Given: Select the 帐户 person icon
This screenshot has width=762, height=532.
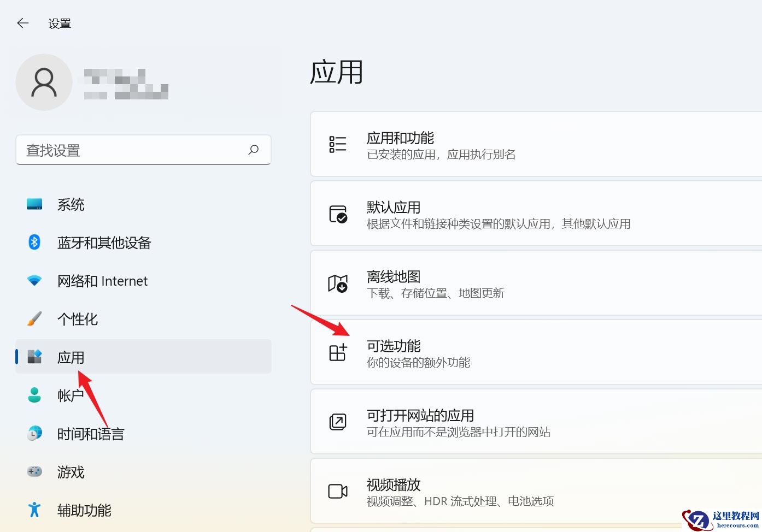Looking at the screenshot, I should [34, 395].
